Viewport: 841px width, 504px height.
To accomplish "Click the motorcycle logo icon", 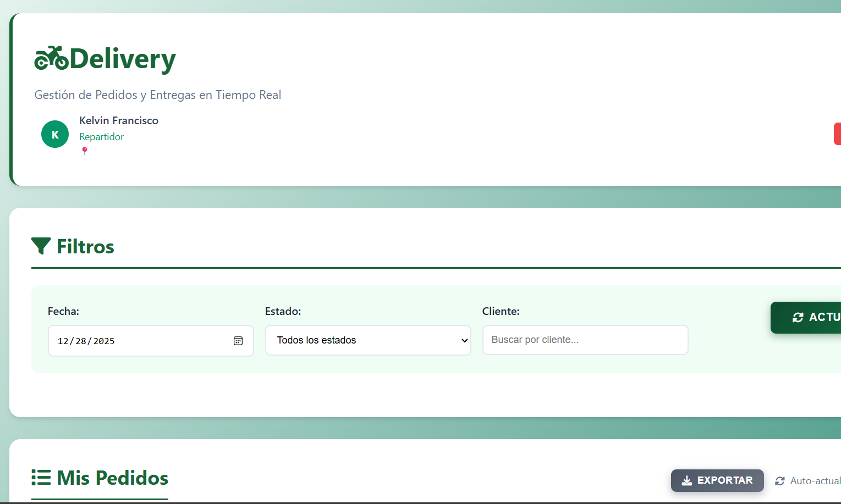I will [51, 58].
